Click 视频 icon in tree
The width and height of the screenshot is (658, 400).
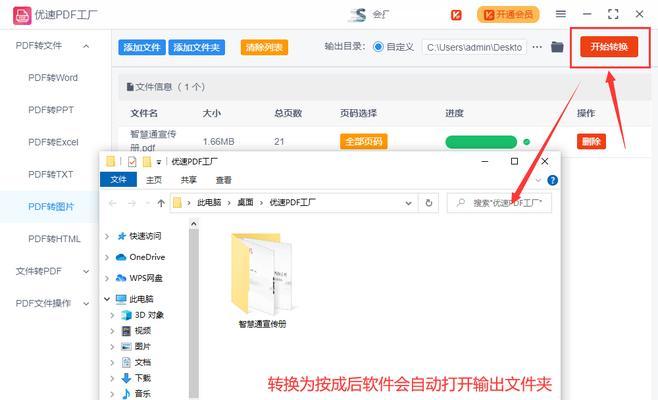126,331
